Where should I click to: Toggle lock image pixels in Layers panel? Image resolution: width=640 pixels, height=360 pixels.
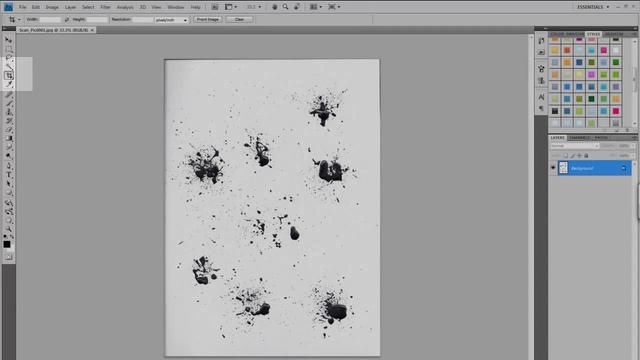tap(573, 156)
